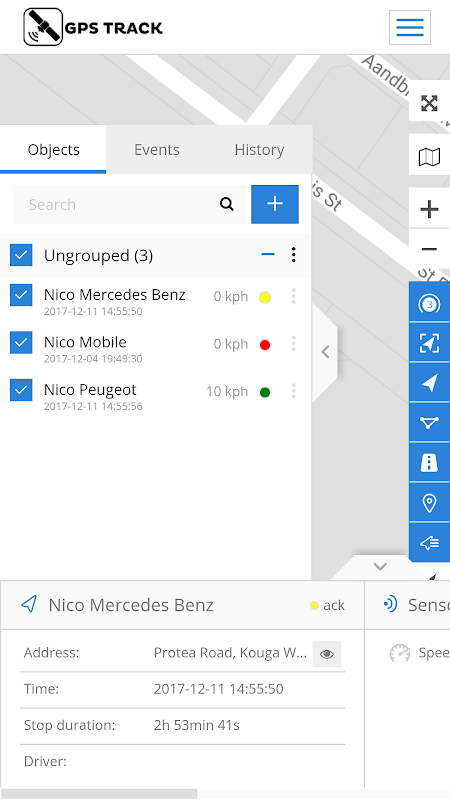
Task: Uncheck Nico Mercedes Benz checkbox
Action: pos(21,295)
